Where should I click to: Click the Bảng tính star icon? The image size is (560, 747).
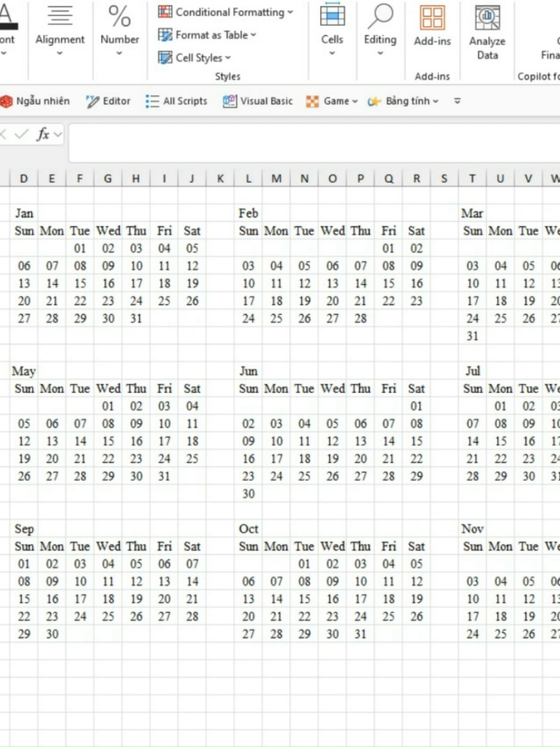point(374,101)
